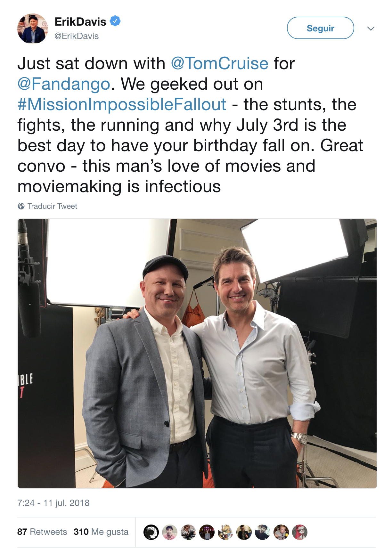Screen dimensions: 392x554
Task: Open the sunglasses motorcycle rider liker avatar
Action: pyautogui.click(x=188, y=532)
